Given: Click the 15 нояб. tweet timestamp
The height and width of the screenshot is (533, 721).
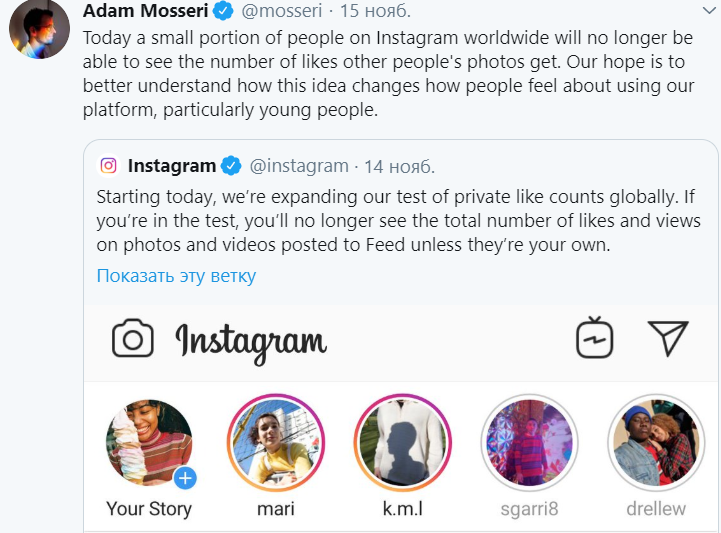Looking at the screenshot, I should click(376, 12).
